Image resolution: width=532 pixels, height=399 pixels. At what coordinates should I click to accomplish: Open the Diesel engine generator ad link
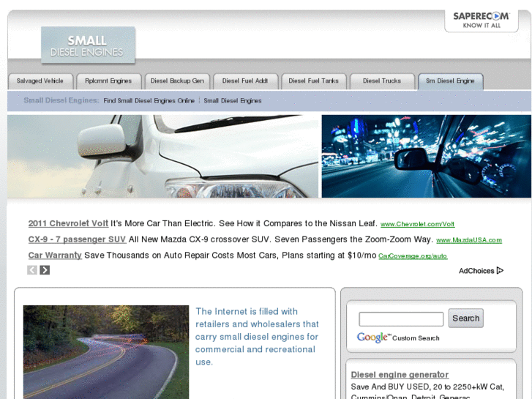tap(400, 375)
